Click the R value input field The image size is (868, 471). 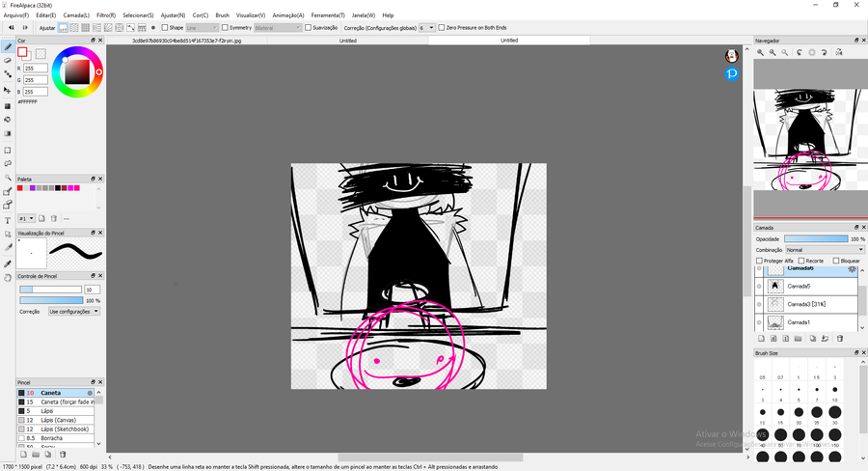coord(36,69)
